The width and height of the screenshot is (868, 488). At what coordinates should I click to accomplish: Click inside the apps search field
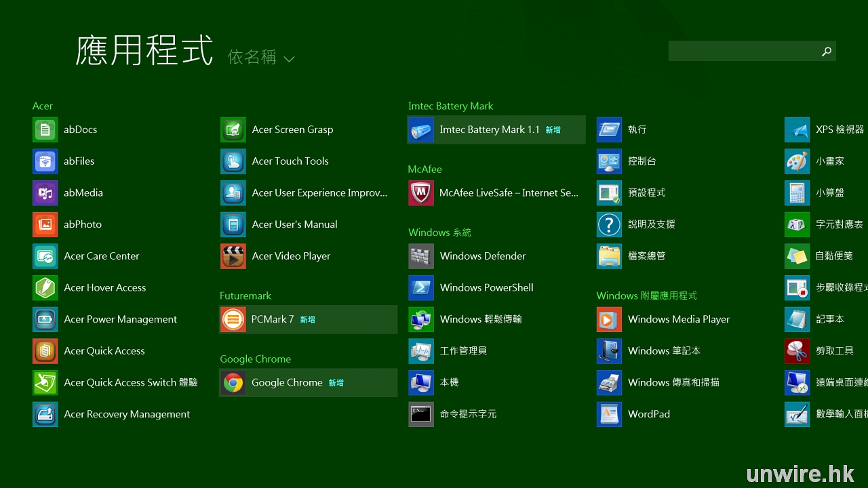743,52
